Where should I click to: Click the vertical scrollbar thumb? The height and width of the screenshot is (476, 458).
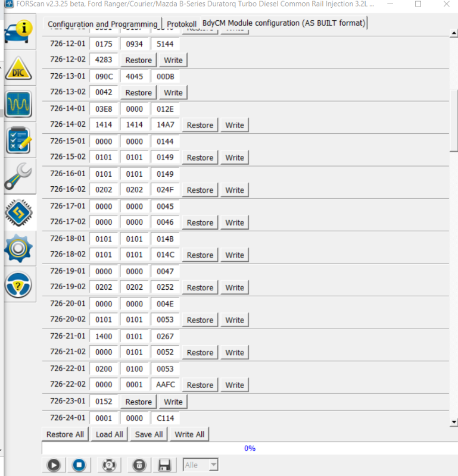(453, 121)
